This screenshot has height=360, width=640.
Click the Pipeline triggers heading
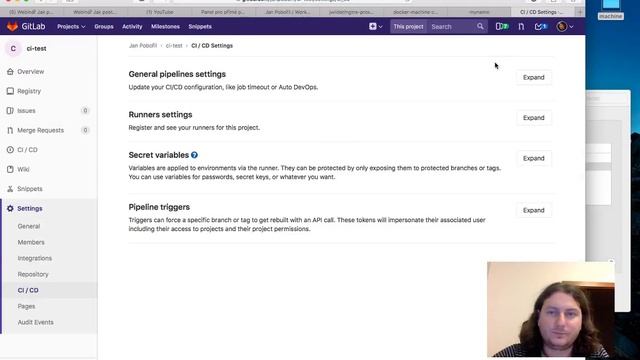click(159, 207)
